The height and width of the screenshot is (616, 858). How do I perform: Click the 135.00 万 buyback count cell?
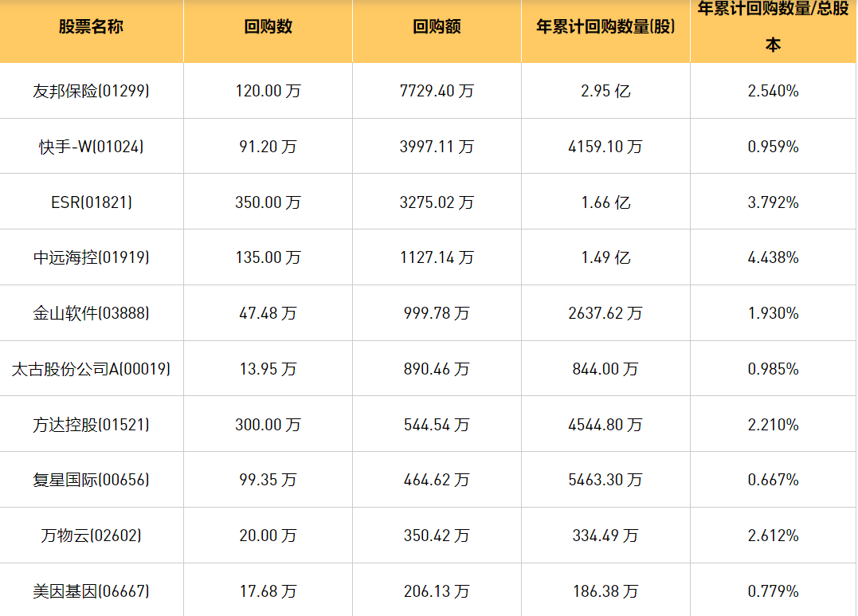[x=268, y=258]
